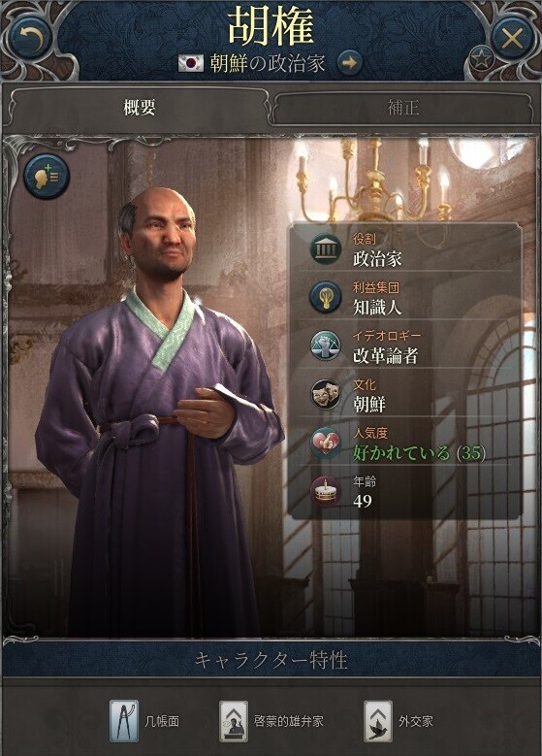
Task: Click the 知識人 lightbulb interest group icon
Action: tap(326, 298)
